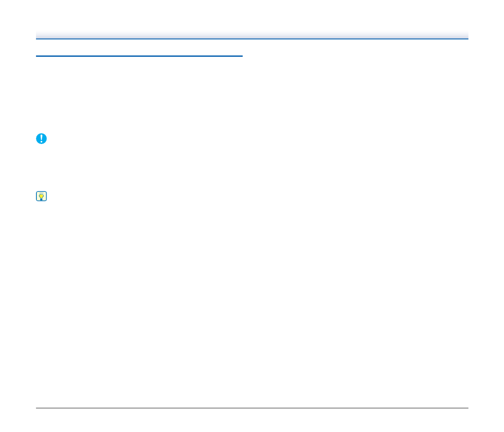Image resolution: width=504 pixels, height=432 pixels.
Task: Click center of the blue section heading underline
Action: pyautogui.click(x=139, y=56)
